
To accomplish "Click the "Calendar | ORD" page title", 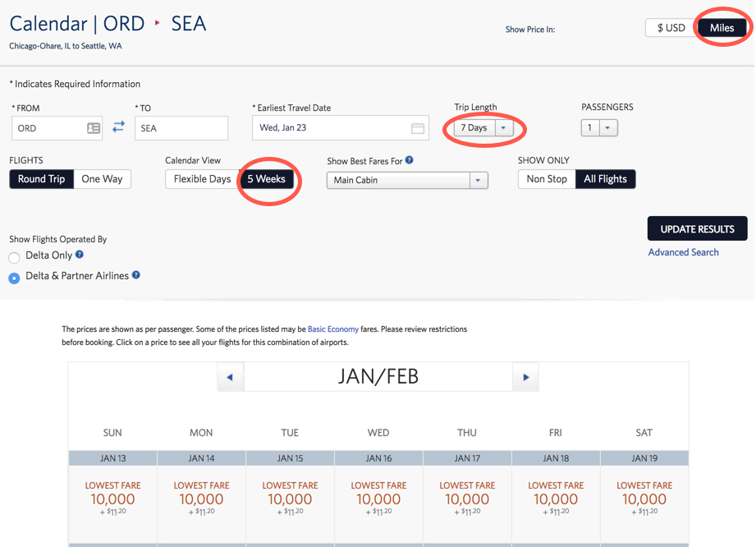I will pyautogui.click(x=77, y=24).
